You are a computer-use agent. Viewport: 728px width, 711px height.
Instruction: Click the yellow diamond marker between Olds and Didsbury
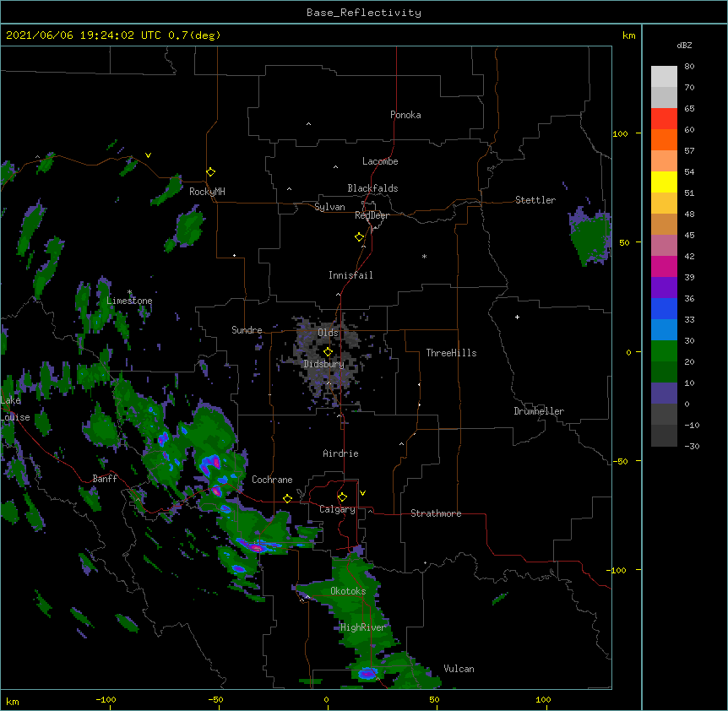point(328,352)
